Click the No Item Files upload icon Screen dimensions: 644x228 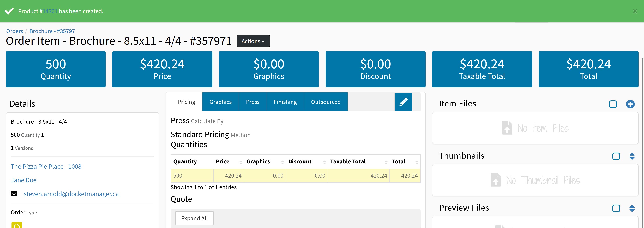(507, 128)
